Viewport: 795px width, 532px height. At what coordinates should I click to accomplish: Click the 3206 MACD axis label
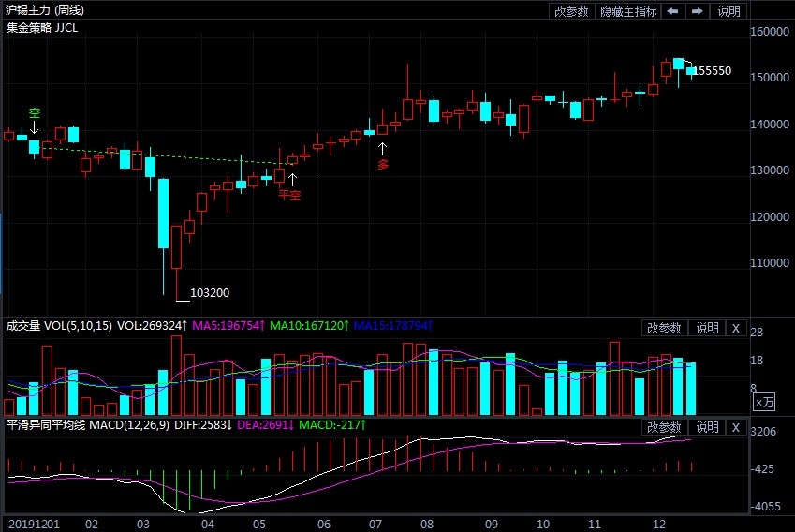pyautogui.click(x=763, y=432)
